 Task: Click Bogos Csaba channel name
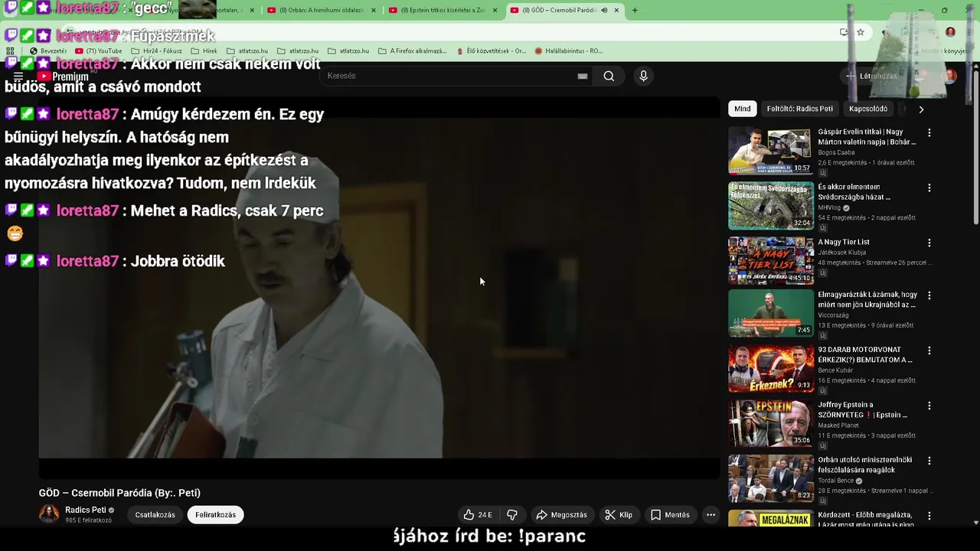[x=836, y=152]
